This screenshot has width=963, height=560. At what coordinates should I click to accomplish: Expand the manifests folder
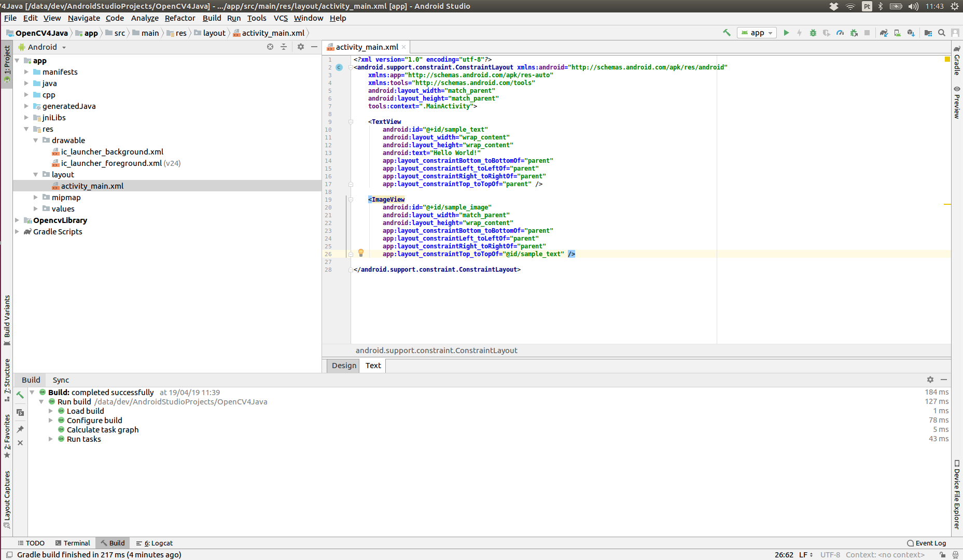[26, 72]
